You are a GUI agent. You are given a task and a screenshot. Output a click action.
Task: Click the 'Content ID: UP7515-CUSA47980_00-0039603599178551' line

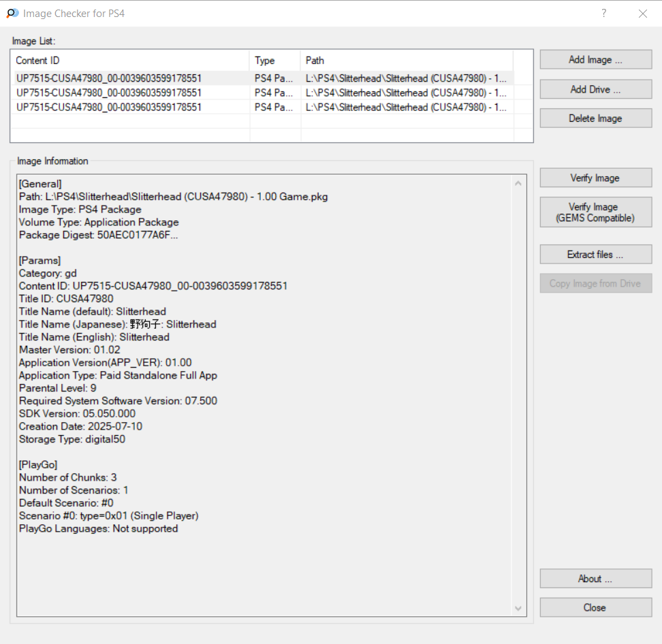pos(153,286)
